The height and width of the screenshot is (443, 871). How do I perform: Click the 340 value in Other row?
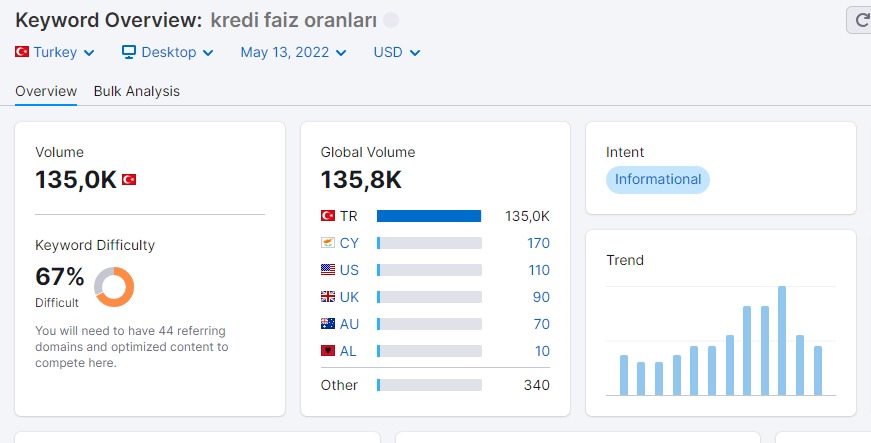pyautogui.click(x=537, y=385)
